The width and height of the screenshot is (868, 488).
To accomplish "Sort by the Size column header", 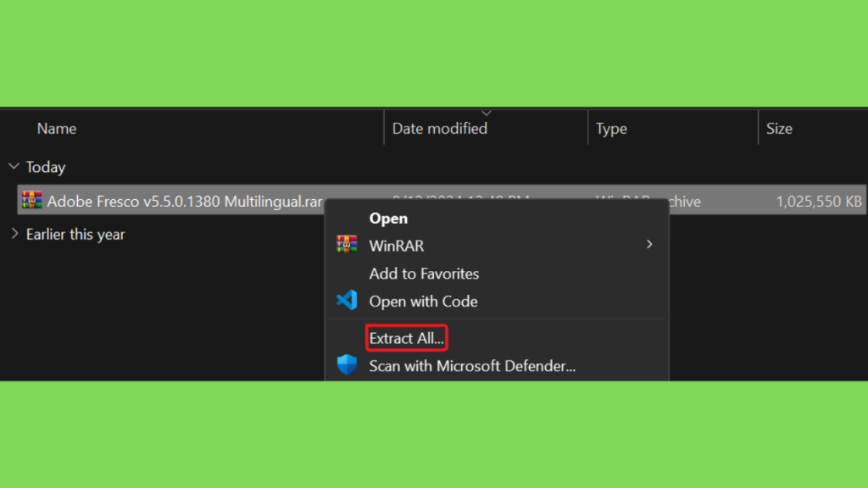I will point(779,129).
